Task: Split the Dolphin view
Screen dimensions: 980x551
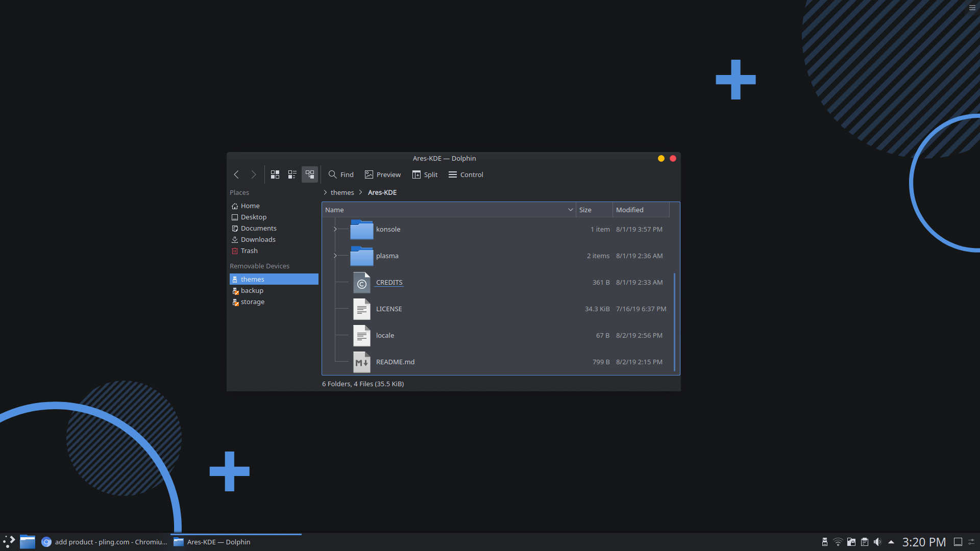Action: [425, 174]
